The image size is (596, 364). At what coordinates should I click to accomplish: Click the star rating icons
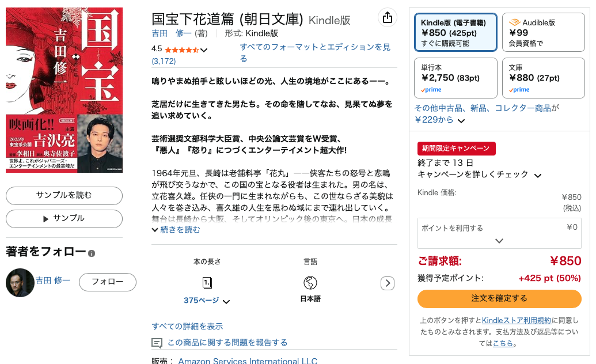(182, 50)
